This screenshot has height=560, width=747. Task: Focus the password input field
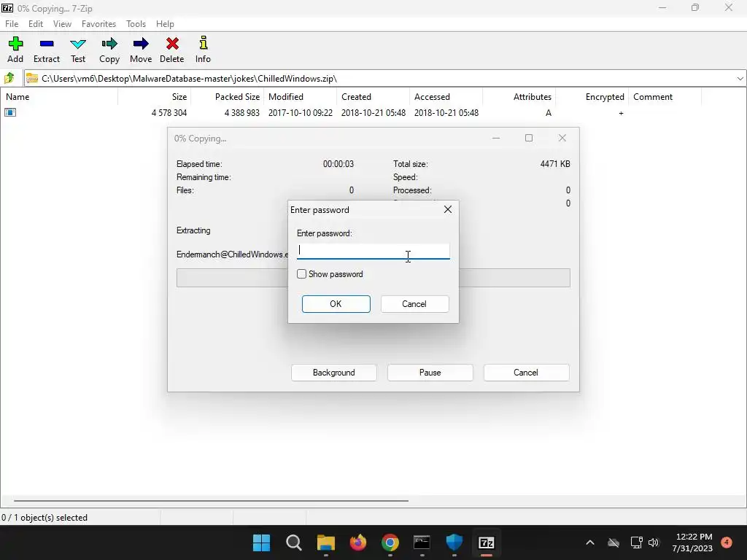(373, 251)
